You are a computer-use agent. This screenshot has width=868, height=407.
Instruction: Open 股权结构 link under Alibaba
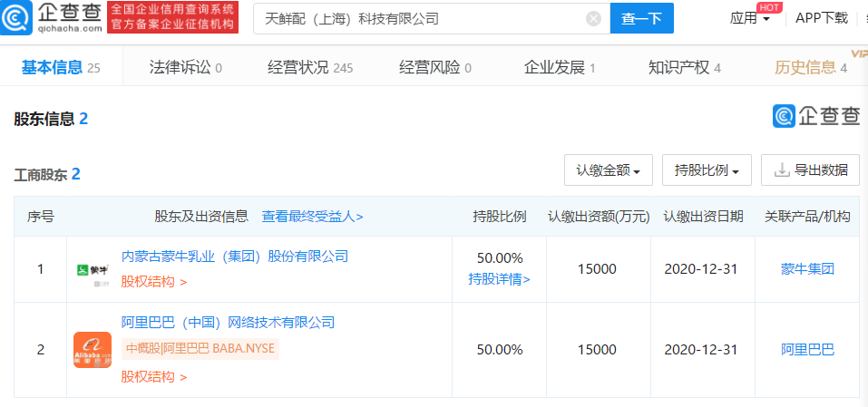[154, 377]
